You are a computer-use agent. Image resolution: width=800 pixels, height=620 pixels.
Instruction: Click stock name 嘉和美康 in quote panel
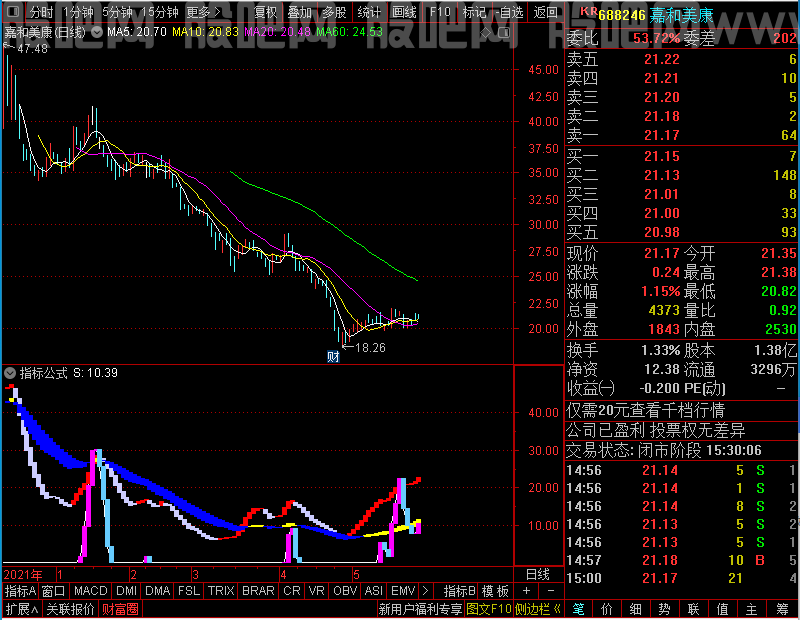[681, 15]
